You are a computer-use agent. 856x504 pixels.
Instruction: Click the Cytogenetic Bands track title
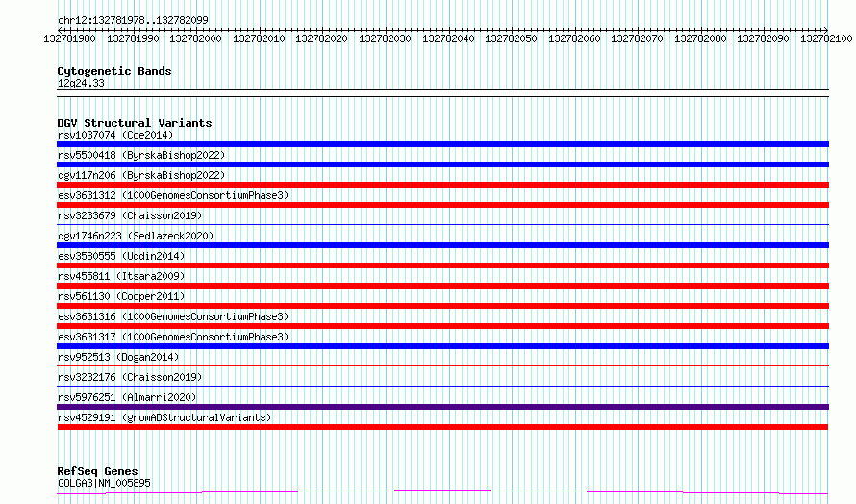click(114, 71)
